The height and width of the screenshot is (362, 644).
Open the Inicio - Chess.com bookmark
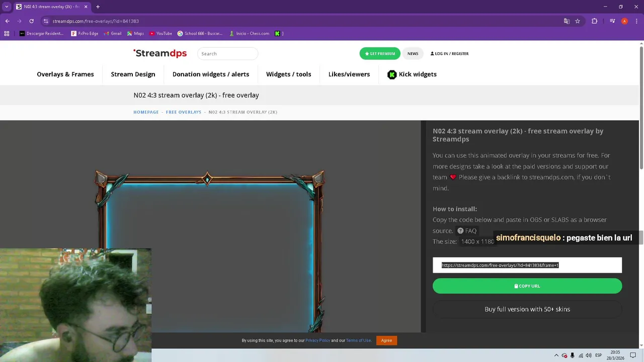point(249,34)
